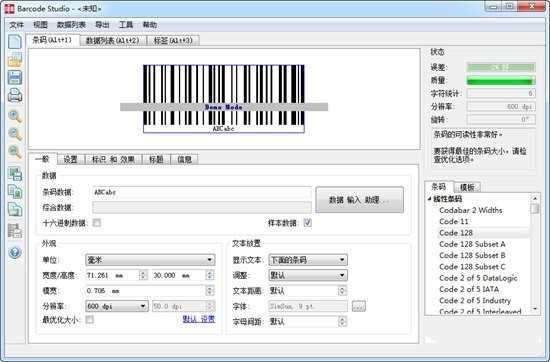Viewport: 550px width, 362px height.
Task: Click the 条码数据 input field with ABCabc
Action: click(x=202, y=192)
